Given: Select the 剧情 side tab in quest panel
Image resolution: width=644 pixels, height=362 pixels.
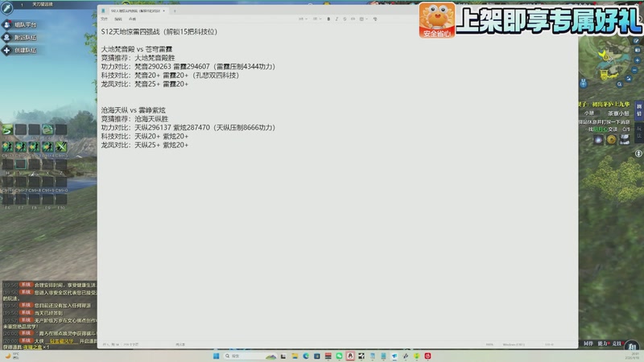Looking at the screenshot, I should click(639, 110).
